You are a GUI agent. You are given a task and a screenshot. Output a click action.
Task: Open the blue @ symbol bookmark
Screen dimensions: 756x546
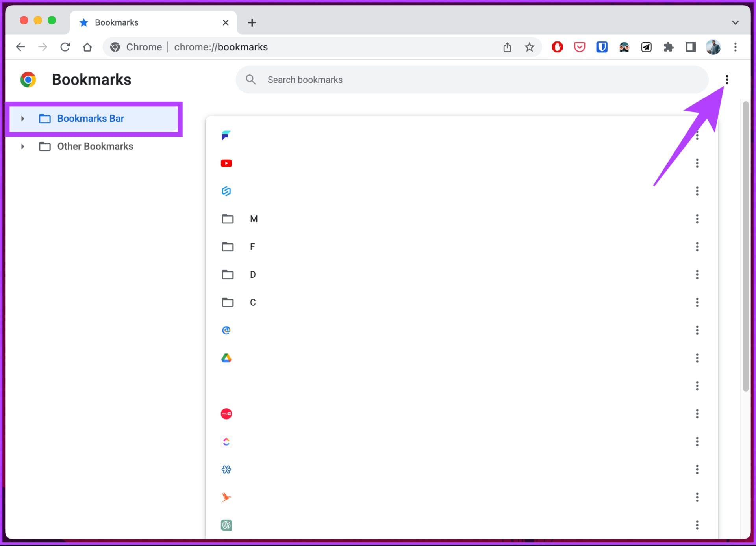point(226,330)
